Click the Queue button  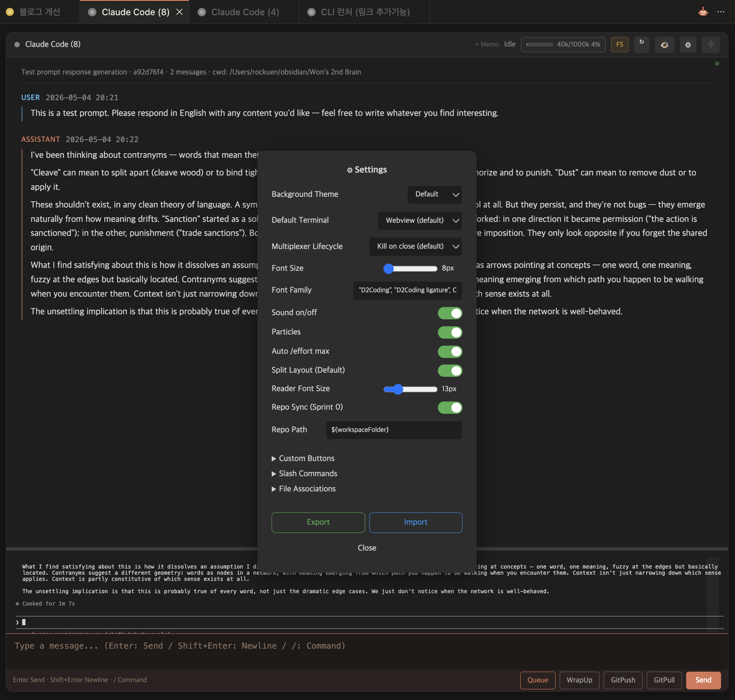coord(537,680)
